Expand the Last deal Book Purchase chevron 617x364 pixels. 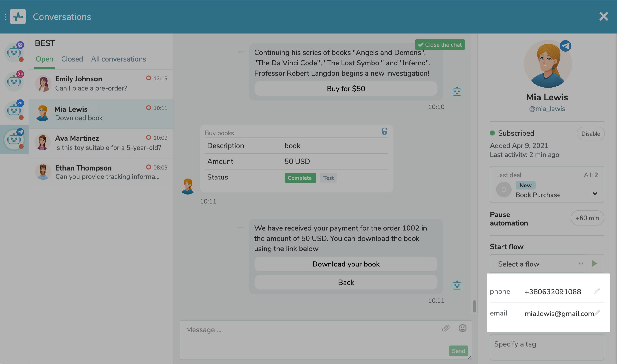[595, 194]
